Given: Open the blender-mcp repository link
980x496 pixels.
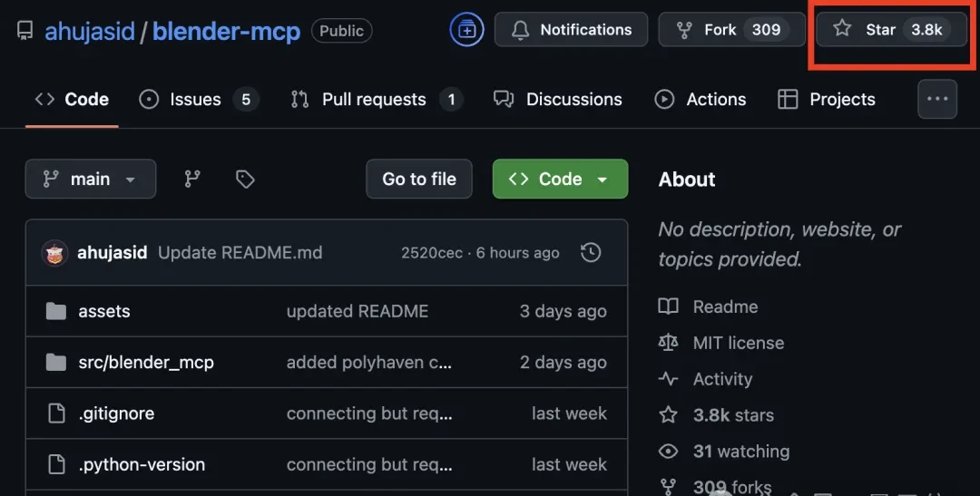Looking at the screenshot, I should [x=226, y=31].
